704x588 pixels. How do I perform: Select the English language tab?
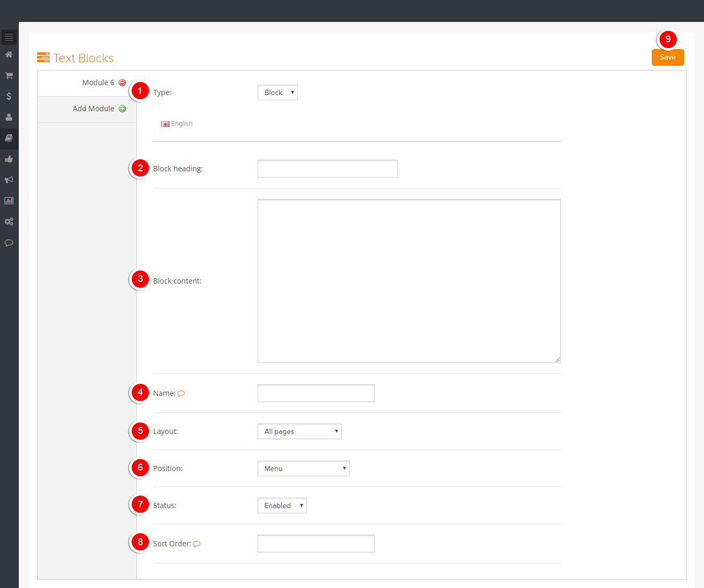177,124
